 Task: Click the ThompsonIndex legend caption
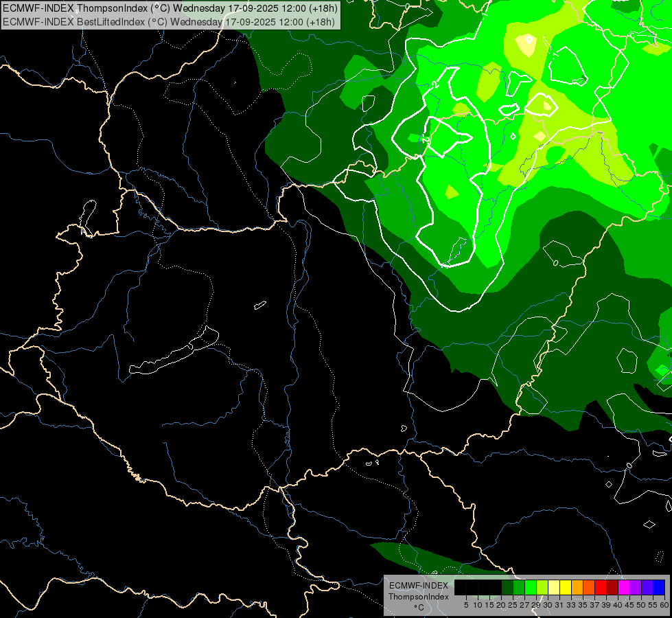[x=419, y=597]
